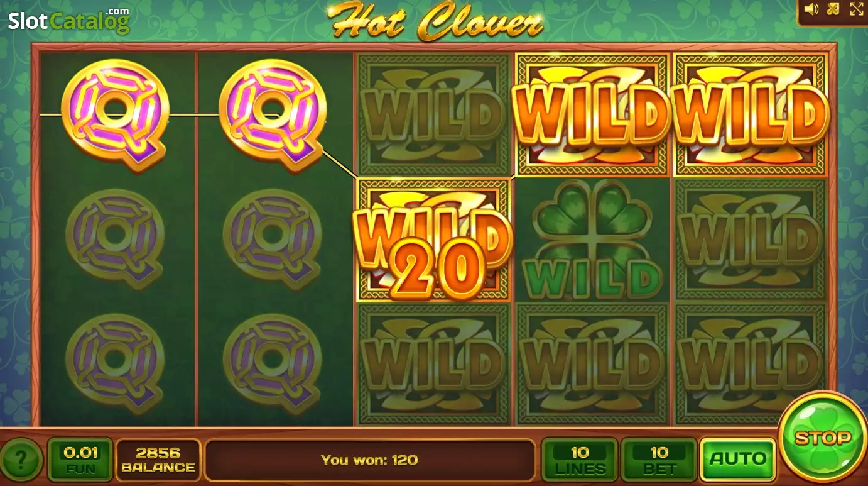Open the help question mark button
The width and height of the screenshot is (868, 486).
click(21, 461)
